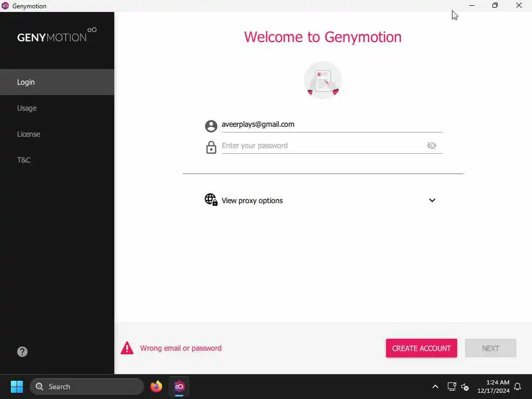Screen dimensions: 532x399
Task: Click the Genymotion logo in sidebar
Action: 57,35
